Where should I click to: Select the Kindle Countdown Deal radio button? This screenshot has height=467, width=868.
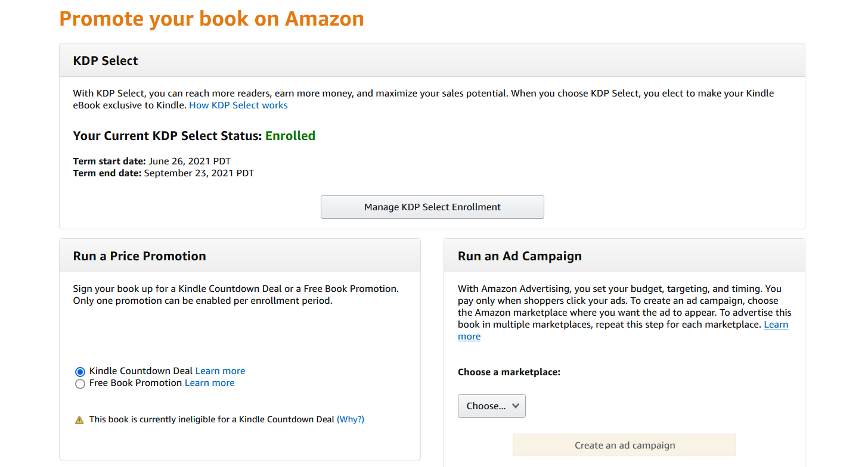pyautogui.click(x=80, y=372)
